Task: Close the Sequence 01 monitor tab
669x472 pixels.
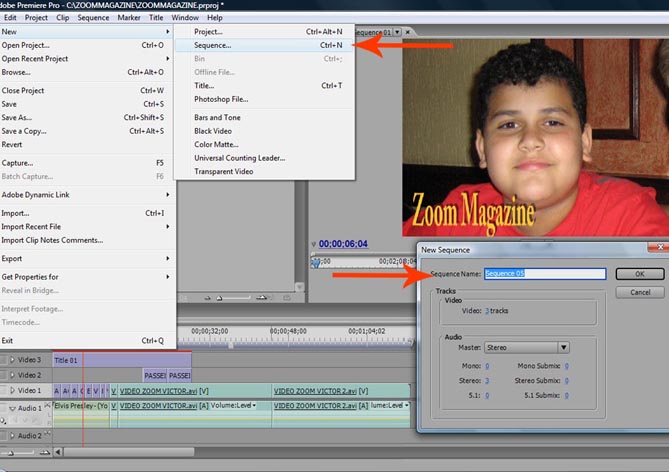Action: (410, 32)
